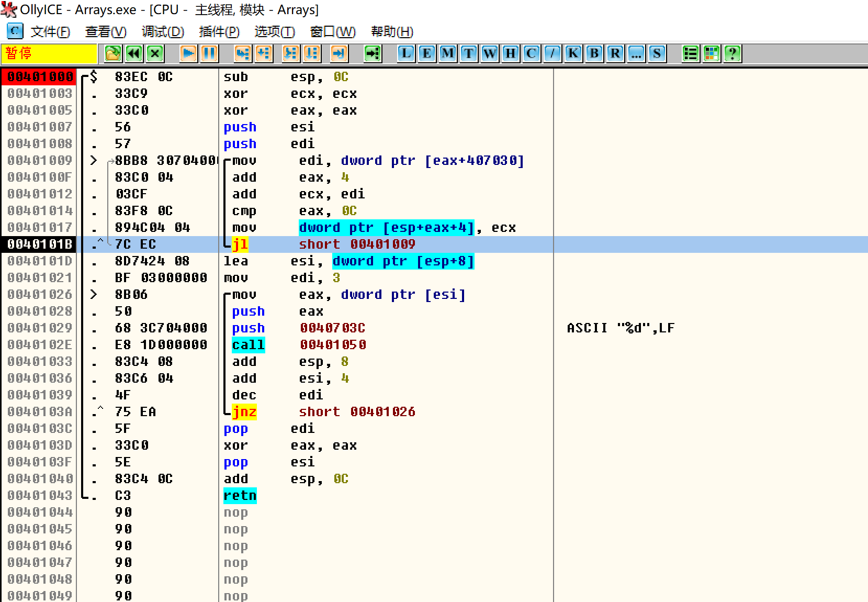Show Source with S button

pyautogui.click(x=657, y=53)
